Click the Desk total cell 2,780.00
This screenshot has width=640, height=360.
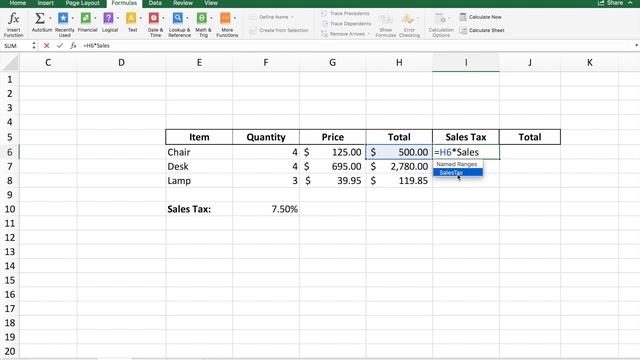tap(399, 167)
